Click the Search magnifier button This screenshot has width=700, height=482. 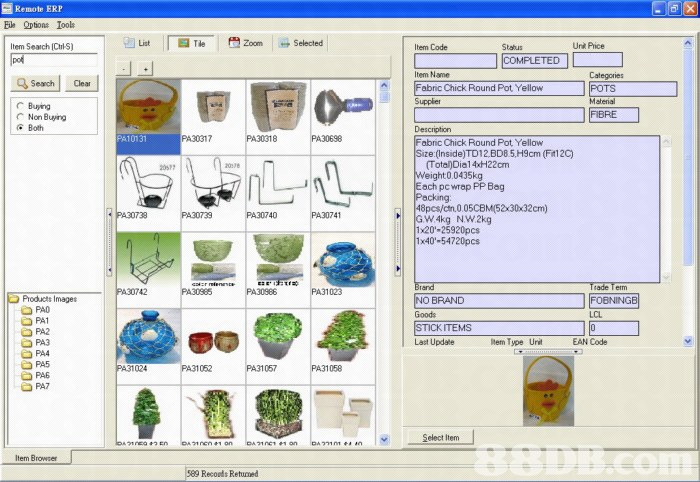(x=35, y=83)
